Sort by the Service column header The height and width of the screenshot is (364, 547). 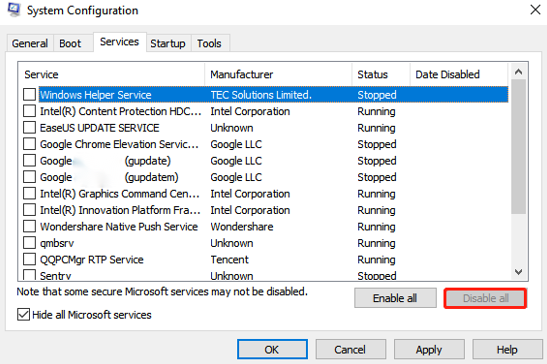coord(112,74)
